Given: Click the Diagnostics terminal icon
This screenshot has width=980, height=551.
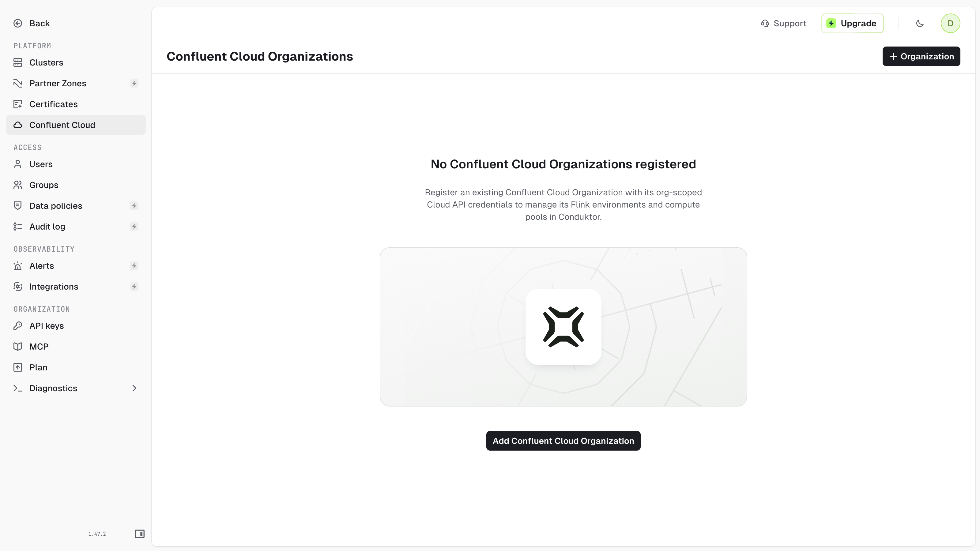Looking at the screenshot, I should pyautogui.click(x=18, y=388).
